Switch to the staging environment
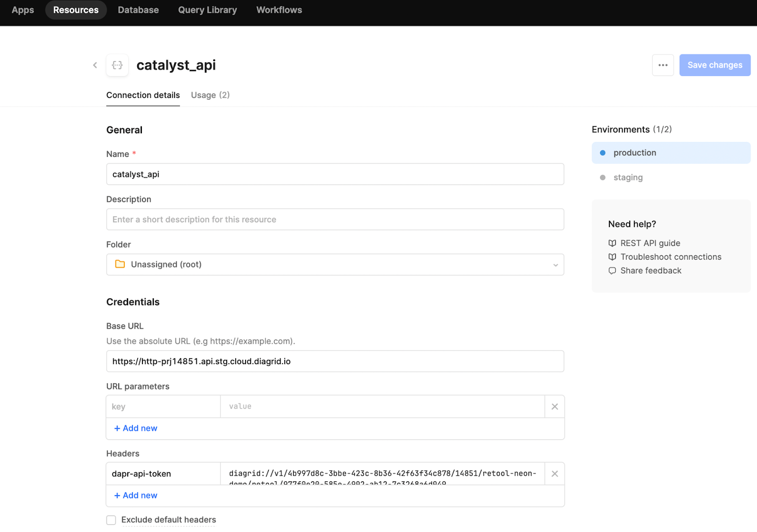Screen dimensions: 757x532 click(628, 178)
